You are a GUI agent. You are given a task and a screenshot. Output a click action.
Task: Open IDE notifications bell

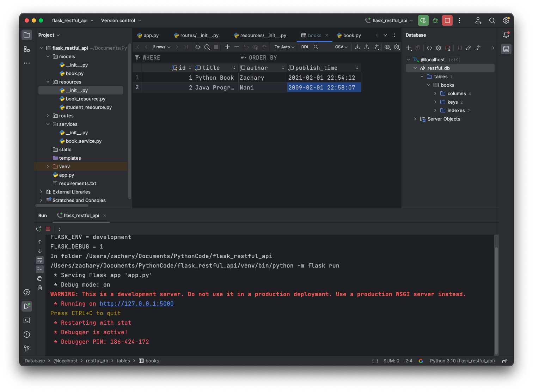click(x=506, y=35)
